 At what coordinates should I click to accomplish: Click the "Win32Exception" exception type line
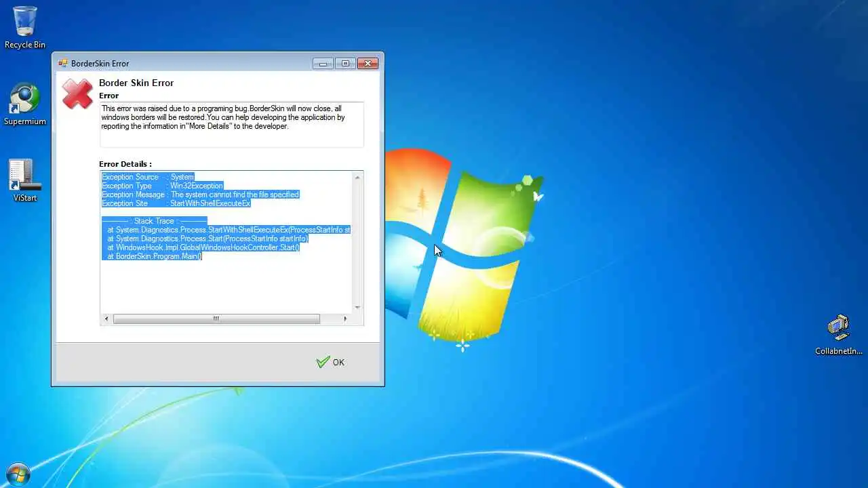tap(162, 186)
